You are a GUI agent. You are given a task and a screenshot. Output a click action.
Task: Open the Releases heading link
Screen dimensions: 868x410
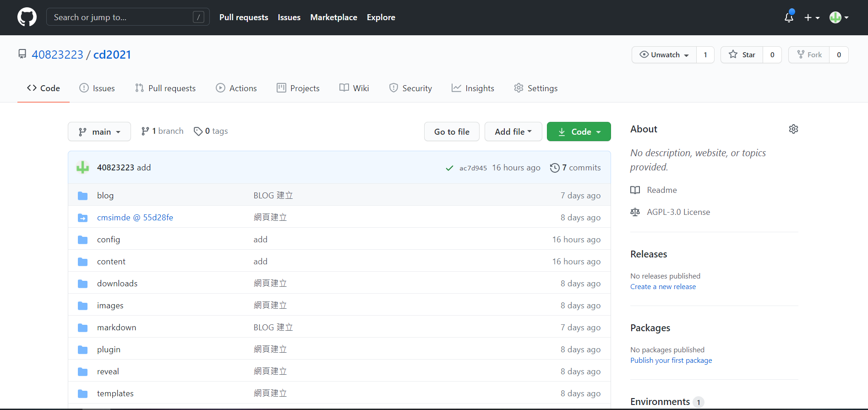pyautogui.click(x=649, y=254)
